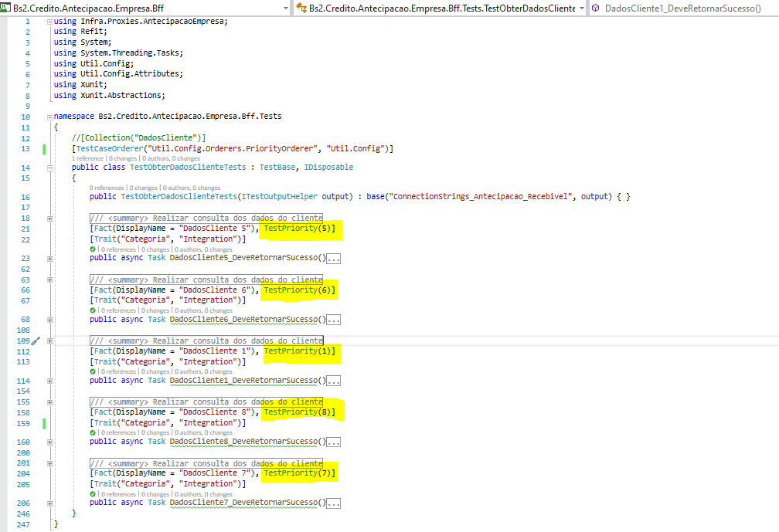The width and height of the screenshot is (779, 532).
Task: Open '0 authors, 0 changes' CodeLens above class
Action: point(171,158)
